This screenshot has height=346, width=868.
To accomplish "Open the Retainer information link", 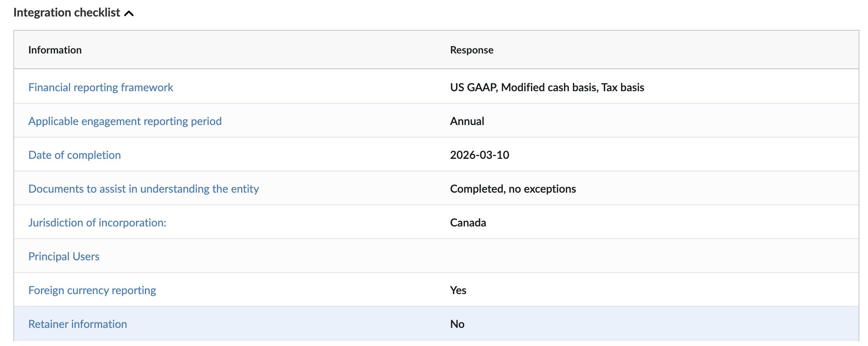I will 78,324.
